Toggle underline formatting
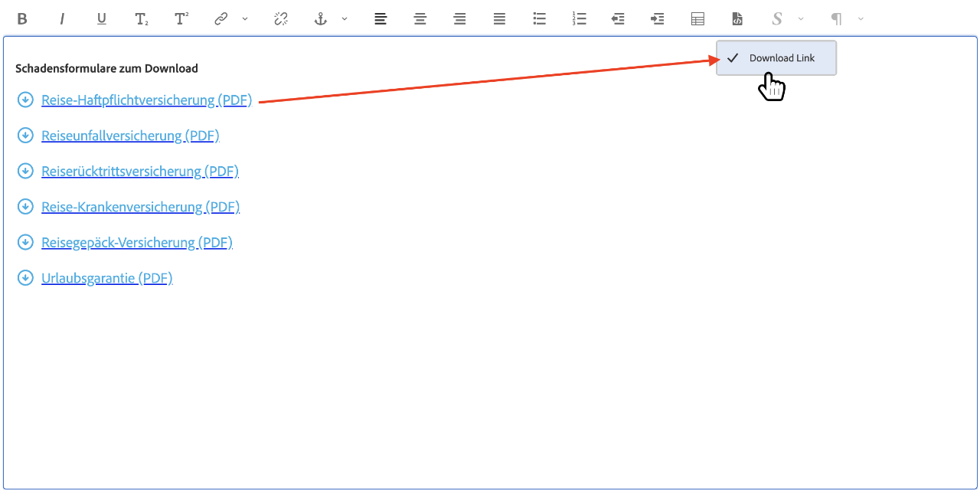 [x=102, y=19]
